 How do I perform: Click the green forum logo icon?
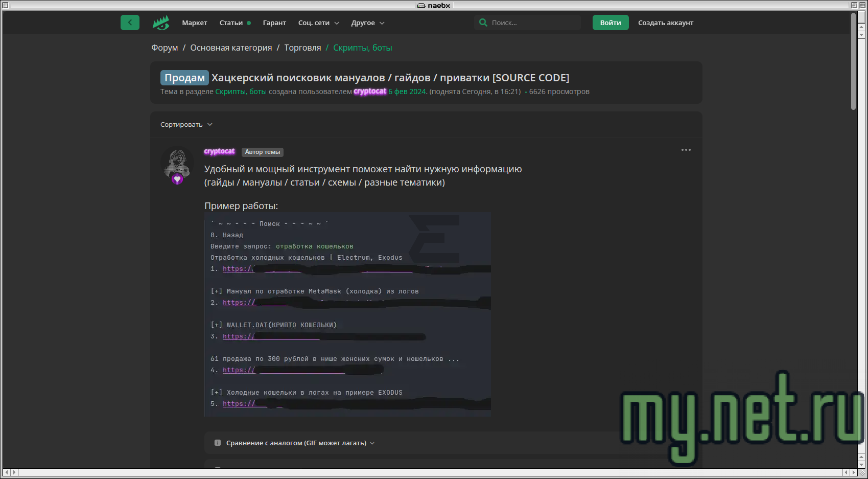[x=161, y=23]
